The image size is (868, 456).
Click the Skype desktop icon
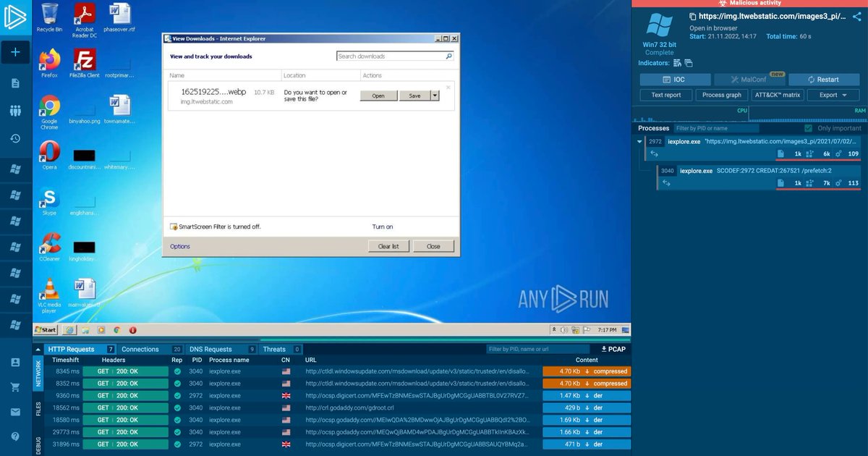[x=49, y=202]
